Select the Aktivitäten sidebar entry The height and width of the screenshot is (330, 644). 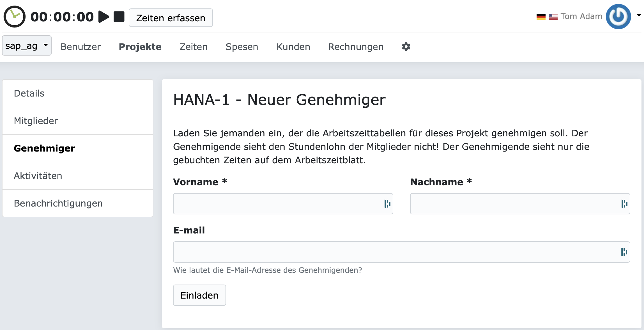38,176
